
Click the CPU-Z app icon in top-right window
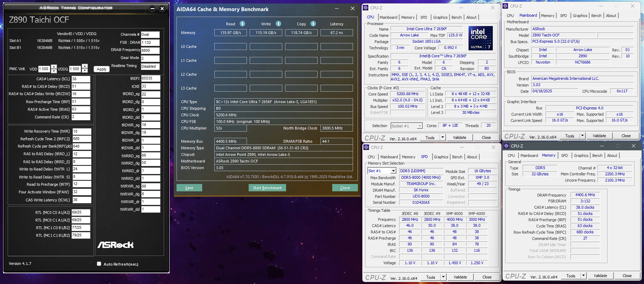(x=506, y=6)
